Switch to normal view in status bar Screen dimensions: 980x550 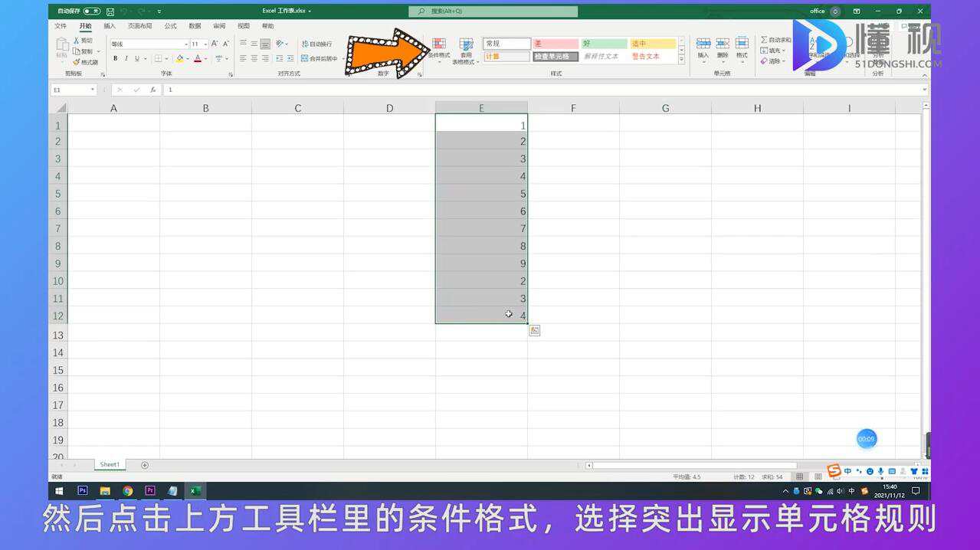pos(799,476)
